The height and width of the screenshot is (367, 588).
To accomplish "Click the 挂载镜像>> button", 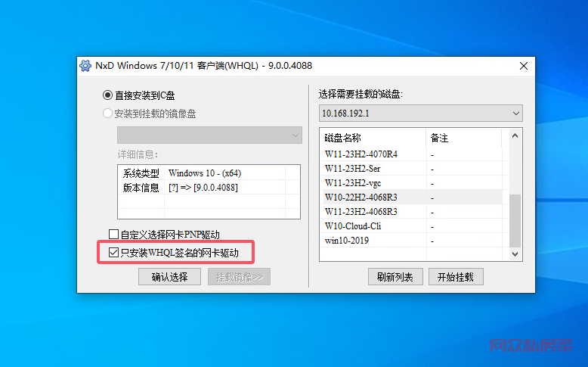I will pos(240,277).
